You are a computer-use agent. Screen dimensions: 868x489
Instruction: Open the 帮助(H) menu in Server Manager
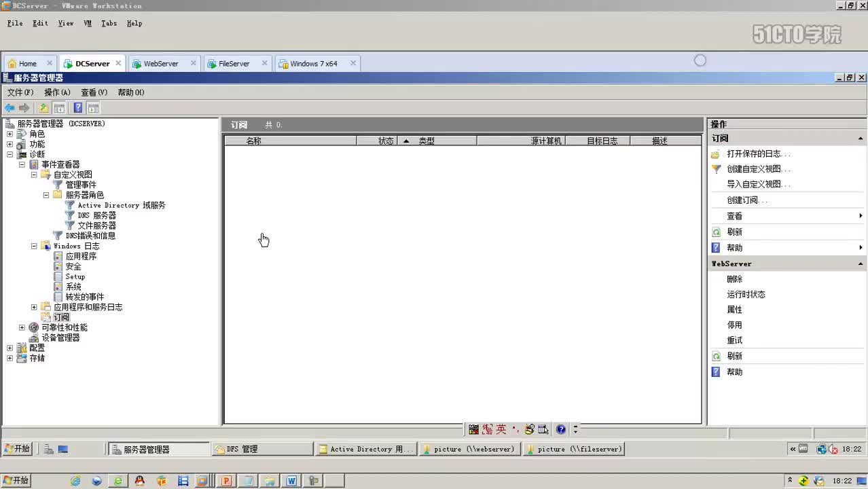(131, 92)
